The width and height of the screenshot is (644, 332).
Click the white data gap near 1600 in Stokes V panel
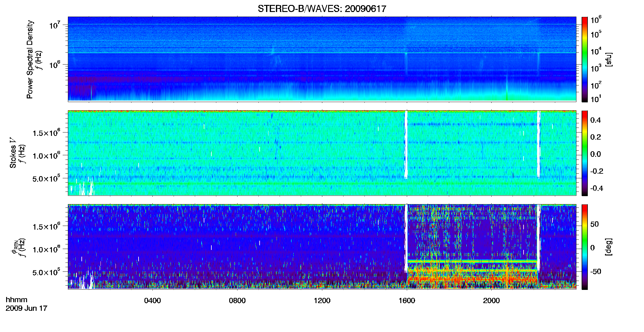406,144
